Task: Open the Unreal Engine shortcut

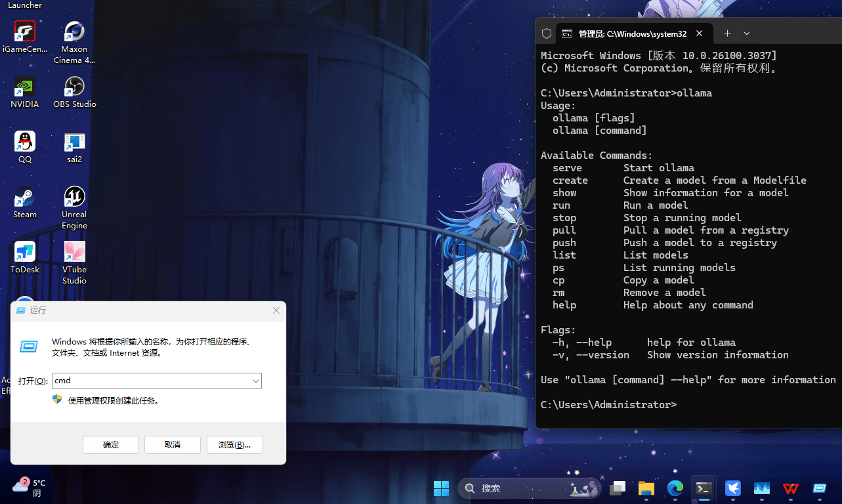Action: (x=74, y=198)
